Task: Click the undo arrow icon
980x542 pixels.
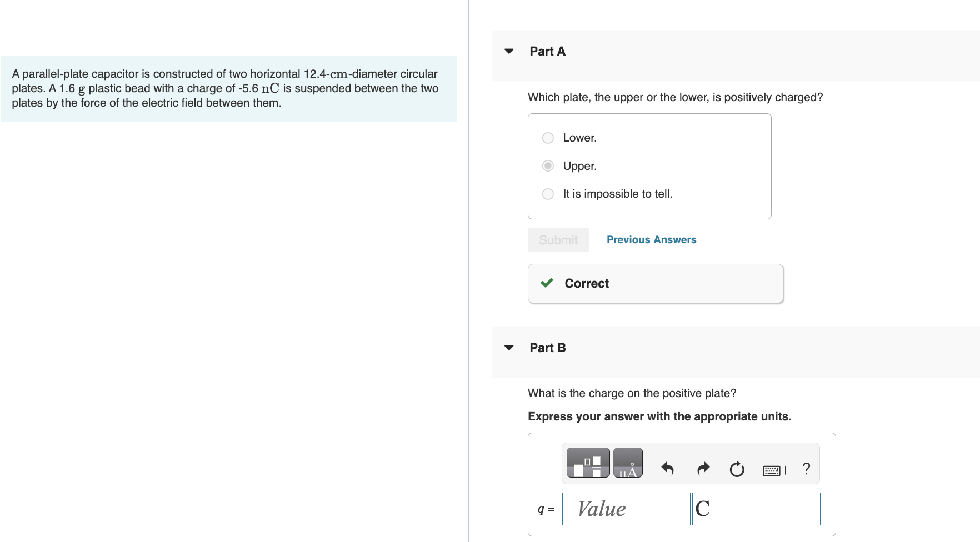Action: pyautogui.click(x=668, y=468)
